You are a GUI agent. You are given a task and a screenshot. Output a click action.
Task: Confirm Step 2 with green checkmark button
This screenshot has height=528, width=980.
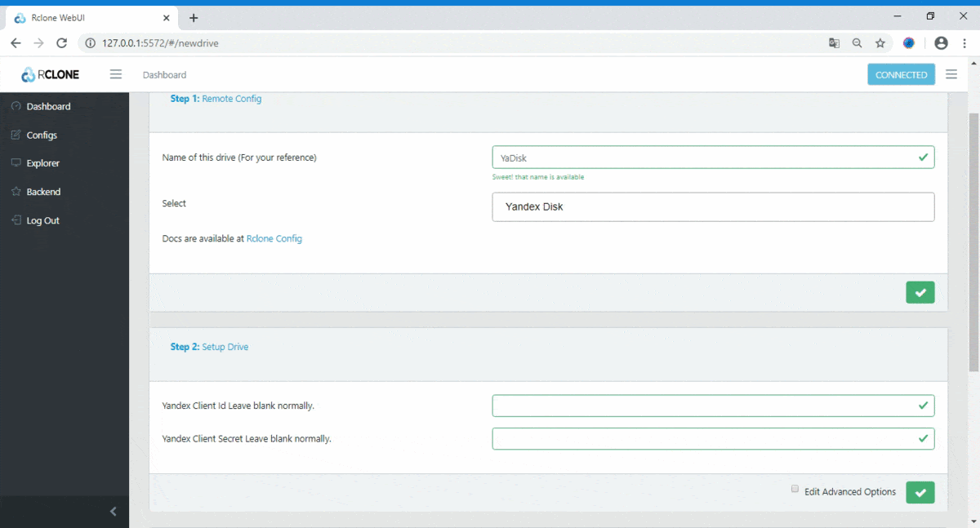[x=920, y=492]
